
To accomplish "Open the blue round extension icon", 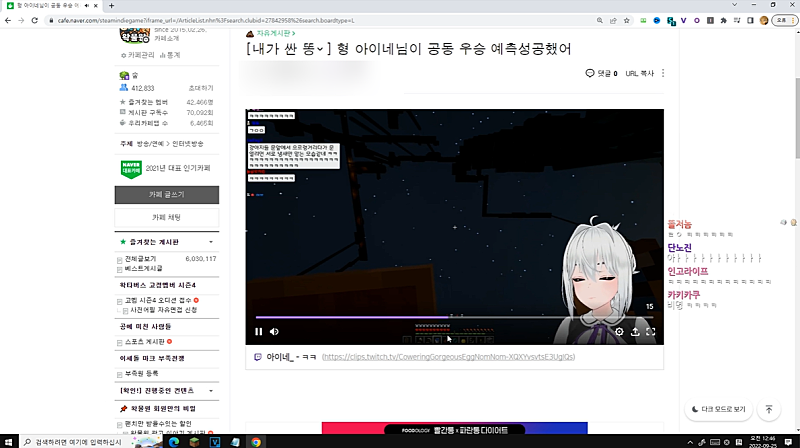I will pyautogui.click(x=657, y=20).
